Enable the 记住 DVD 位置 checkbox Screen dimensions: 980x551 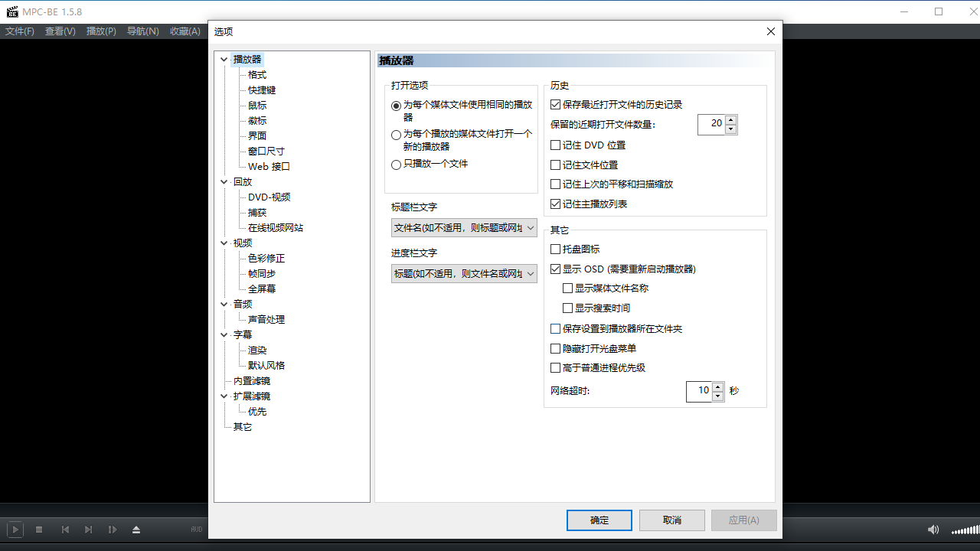pyautogui.click(x=555, y=145)
